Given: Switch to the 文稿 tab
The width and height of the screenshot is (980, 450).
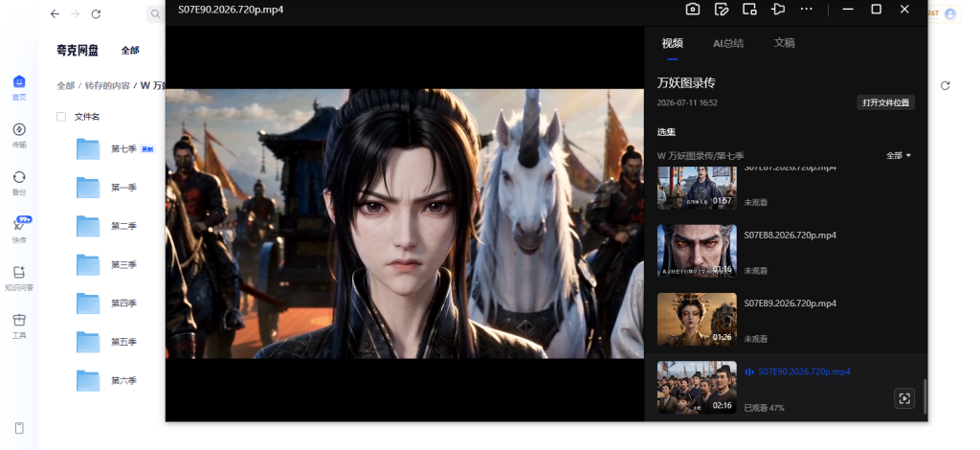Looking at the screenshot, I should pyautogui.click(x=785, y=43).
